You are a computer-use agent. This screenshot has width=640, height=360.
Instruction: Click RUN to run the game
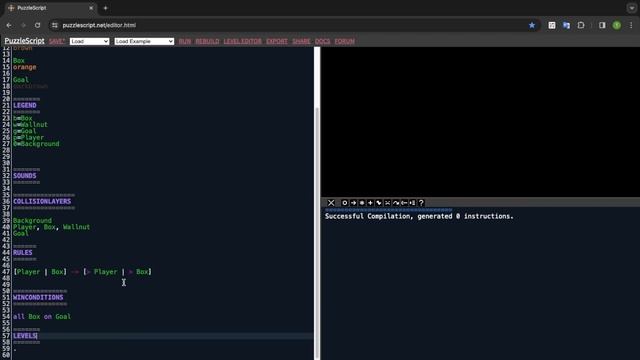(185, 41)
